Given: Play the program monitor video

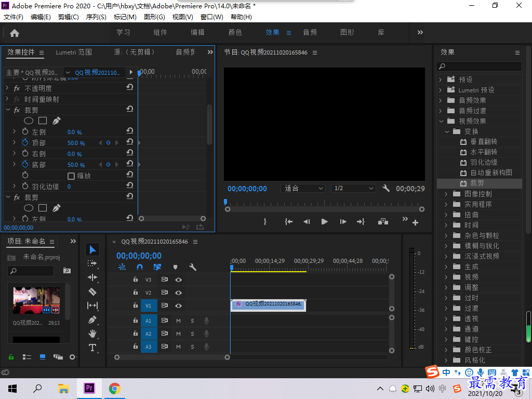Looking at the screenshot, I should (x=324, y=221).
